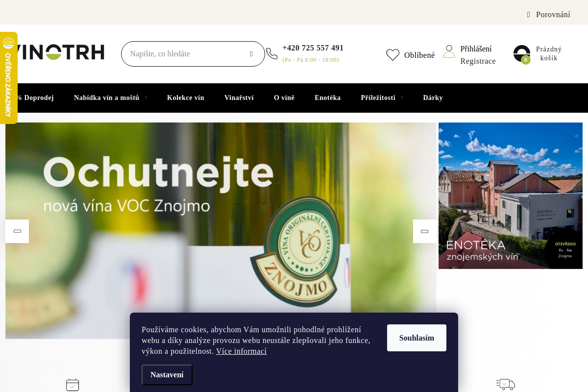Show next banner slide

pyautogui.click(x=425, y=231)
